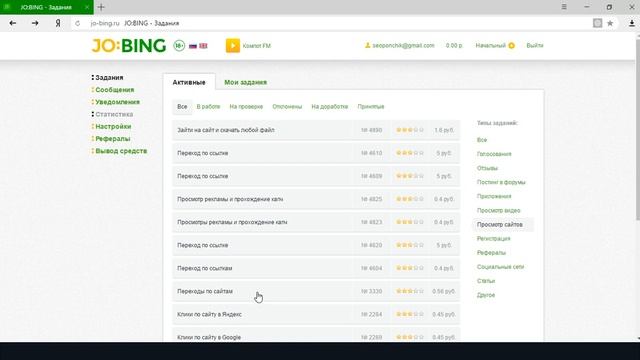The width and height of the screenshot is (640, 360).
Task: Click the gold coin icon beside Начальный
Action: [511, 46]
